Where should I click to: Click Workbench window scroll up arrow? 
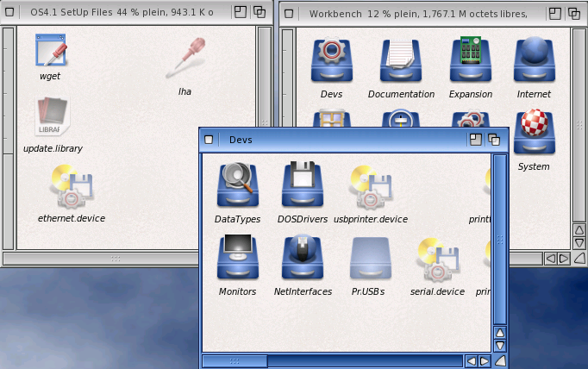click(579, 230)
